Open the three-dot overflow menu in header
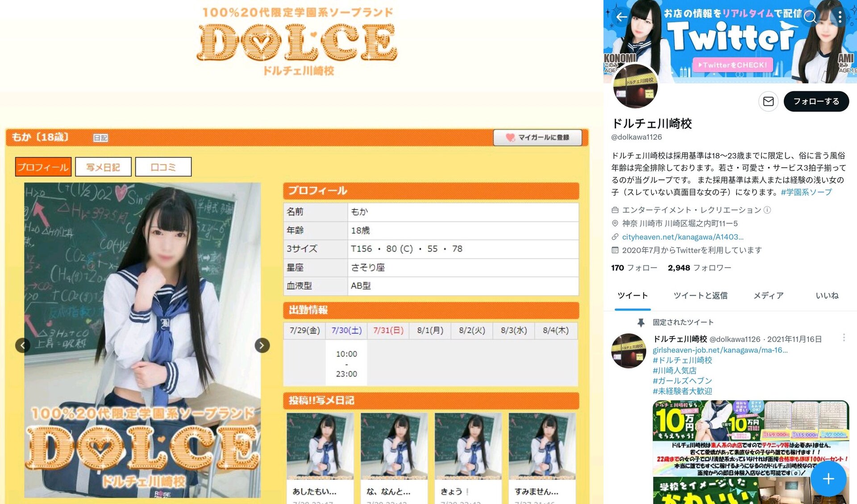 tap(840, 17)
